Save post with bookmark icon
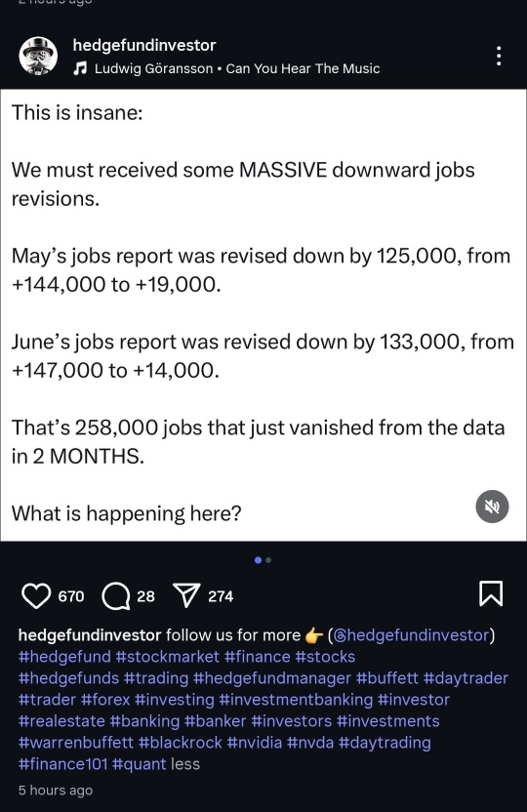The image size is (527, 812). tap(491, 593)
